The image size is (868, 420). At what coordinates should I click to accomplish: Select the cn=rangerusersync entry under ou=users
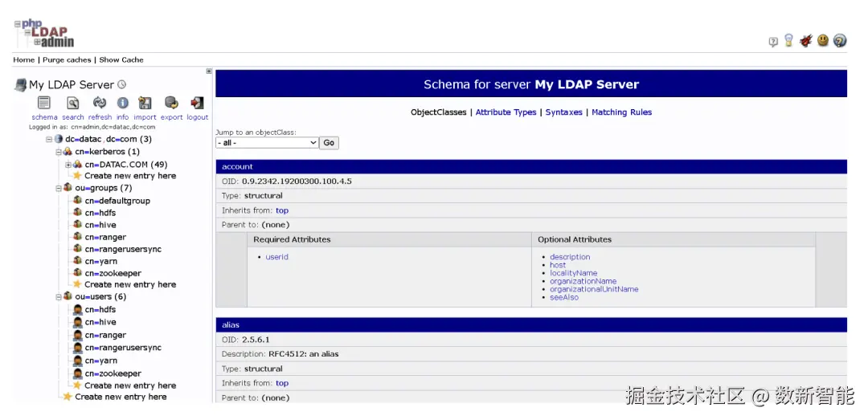coord(123,348)
